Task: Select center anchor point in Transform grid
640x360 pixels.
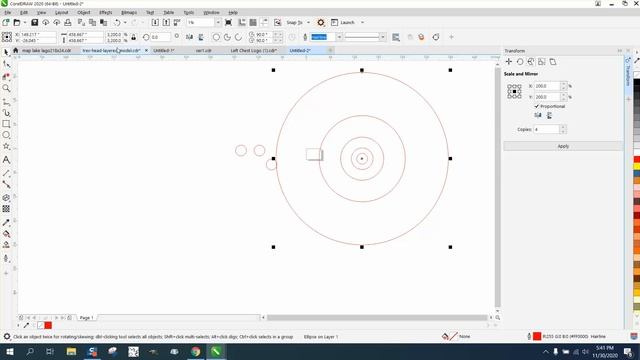Action: point(514,91)
